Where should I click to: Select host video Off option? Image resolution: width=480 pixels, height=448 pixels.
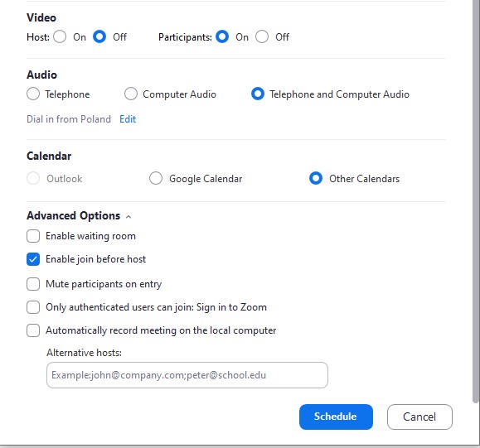99,36
